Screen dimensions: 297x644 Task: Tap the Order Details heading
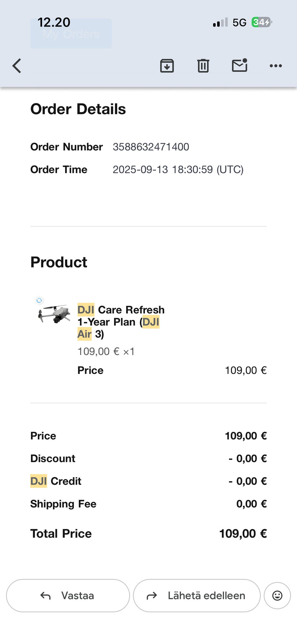tap(78, 109)
